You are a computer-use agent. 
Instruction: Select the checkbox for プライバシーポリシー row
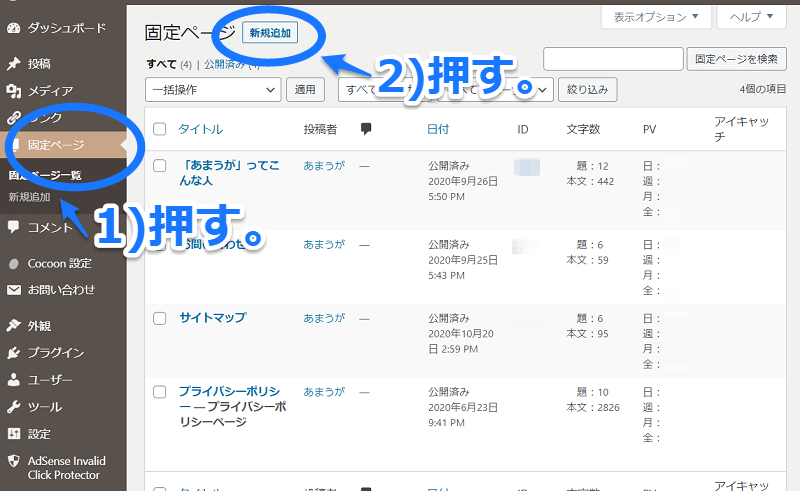160,392
